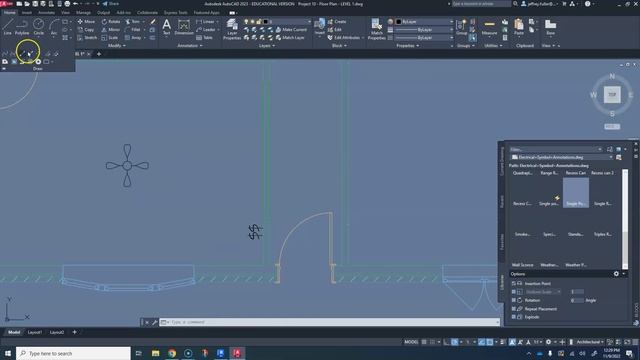
Task: Expand the Layers panel
Action: point(267,46)
